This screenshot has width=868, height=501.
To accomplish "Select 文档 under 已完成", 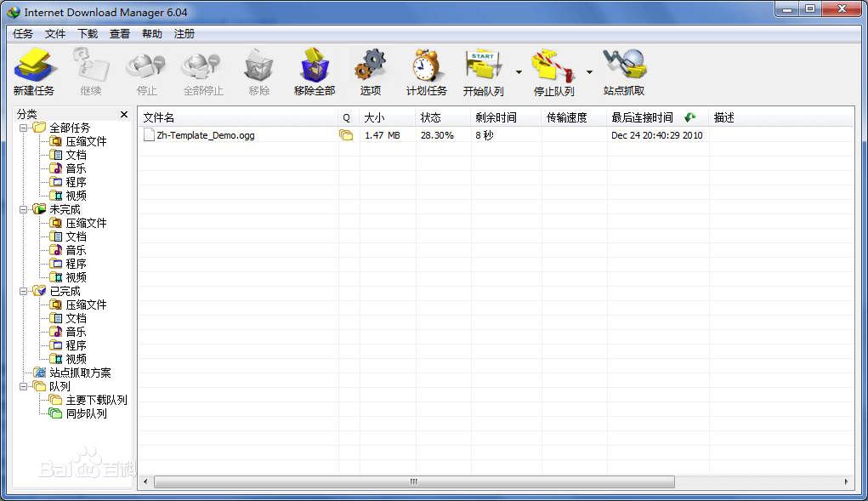I will [76, 318].
